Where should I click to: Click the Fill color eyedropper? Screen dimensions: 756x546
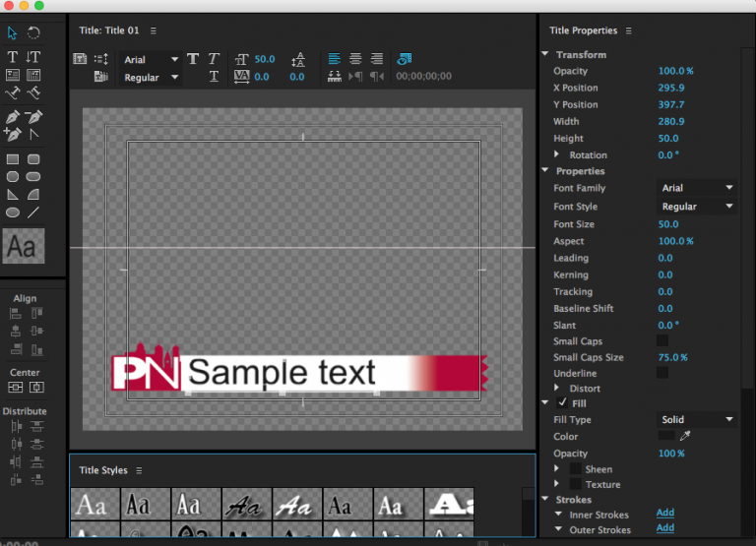pyautogui.click(x=687, y=436)
